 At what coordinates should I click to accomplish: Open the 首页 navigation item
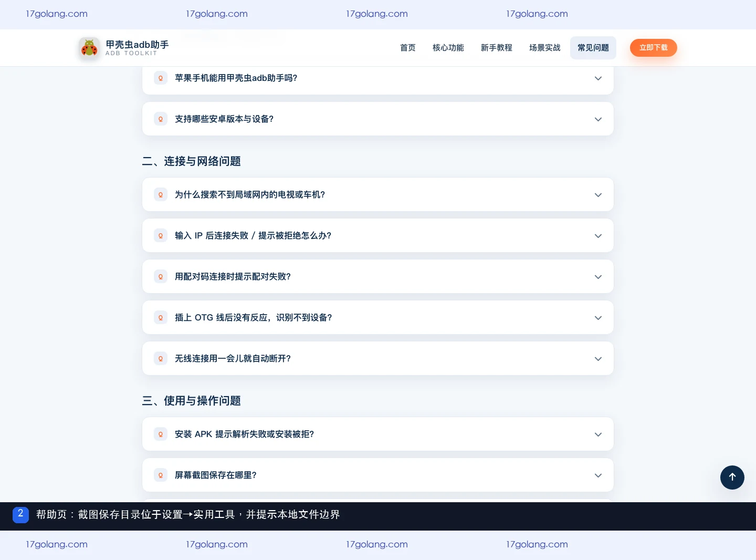(408, 48)
